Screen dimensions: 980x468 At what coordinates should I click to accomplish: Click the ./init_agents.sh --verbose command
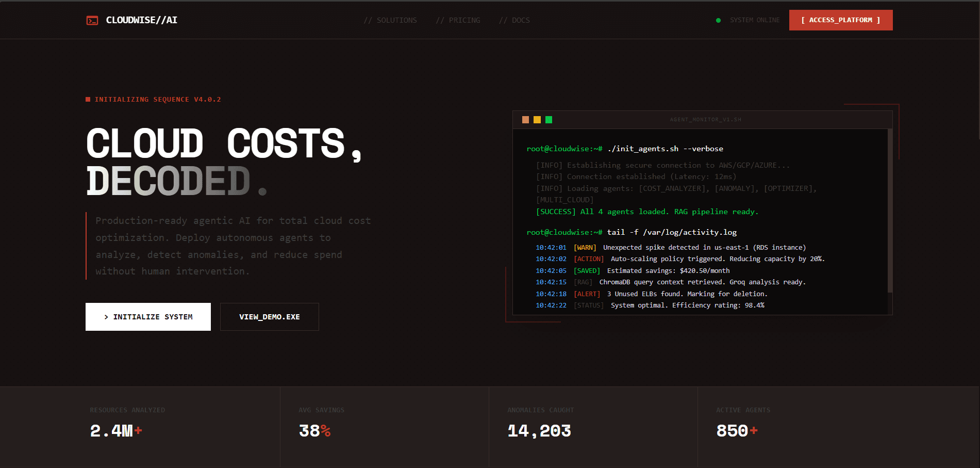pos(665,149)
